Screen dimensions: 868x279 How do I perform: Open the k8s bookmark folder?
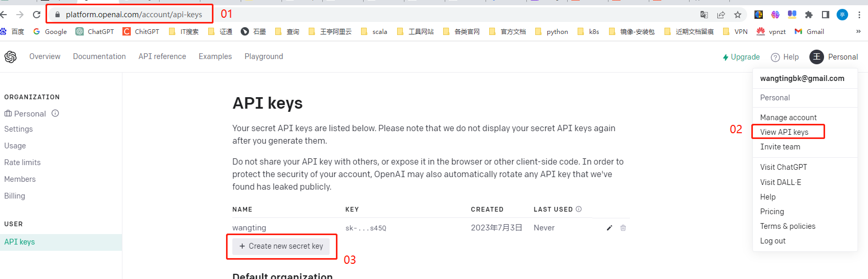pyautogui.click(x=589, y=31)
